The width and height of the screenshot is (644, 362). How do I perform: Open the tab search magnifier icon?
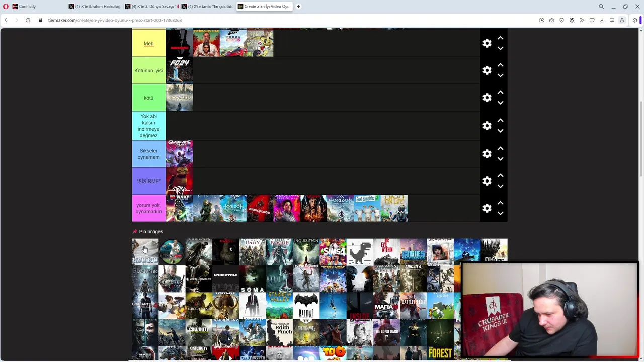click(601, 7)
